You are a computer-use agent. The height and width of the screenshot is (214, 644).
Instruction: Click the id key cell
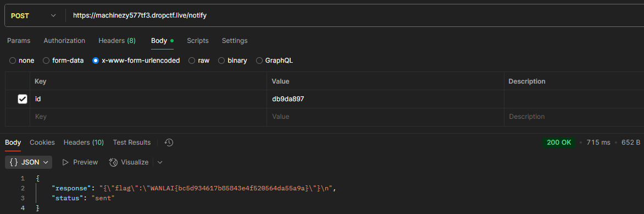point(148,99)
